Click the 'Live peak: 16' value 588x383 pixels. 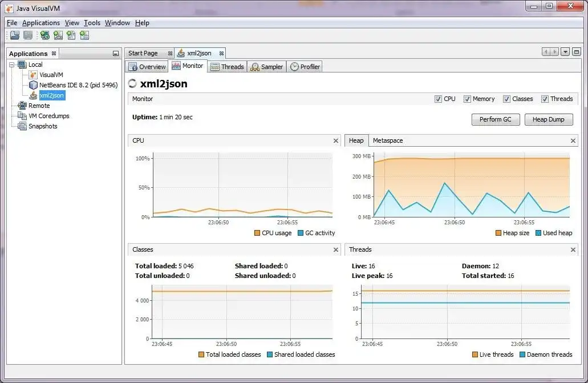pos(372,276)
